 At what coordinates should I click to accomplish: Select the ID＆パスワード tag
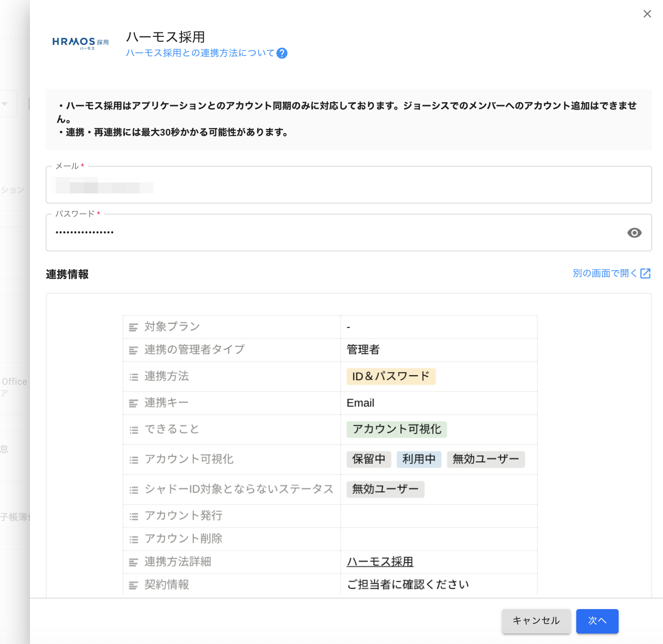(391, 376)
